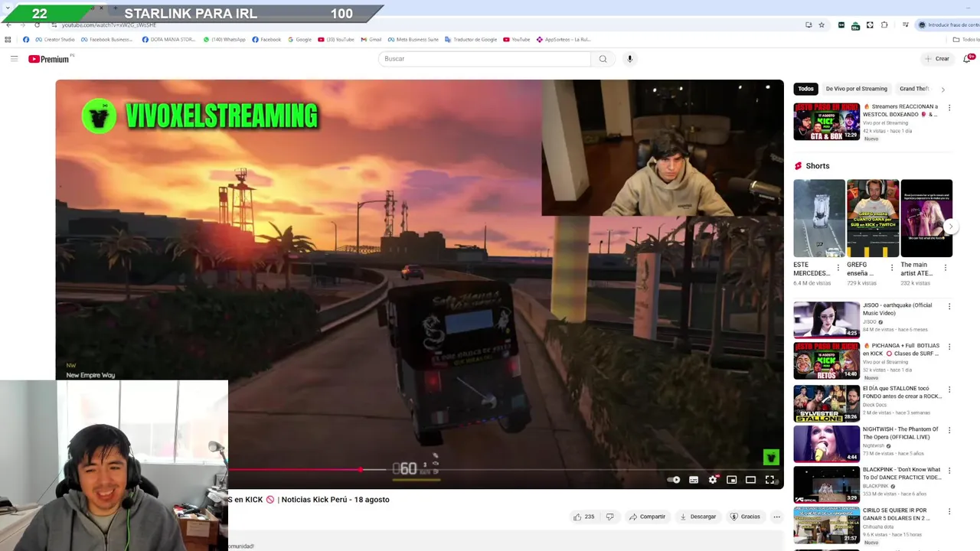The image size is (980, 551).
Task: Select the Todos filter chip
Action: [805, 89]
